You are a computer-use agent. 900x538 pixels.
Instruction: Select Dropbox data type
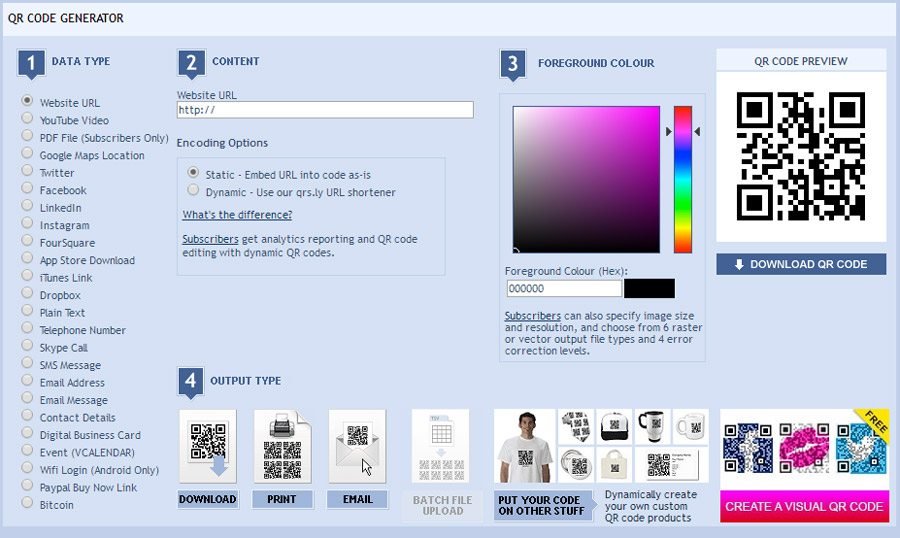[x=27, y=293]
